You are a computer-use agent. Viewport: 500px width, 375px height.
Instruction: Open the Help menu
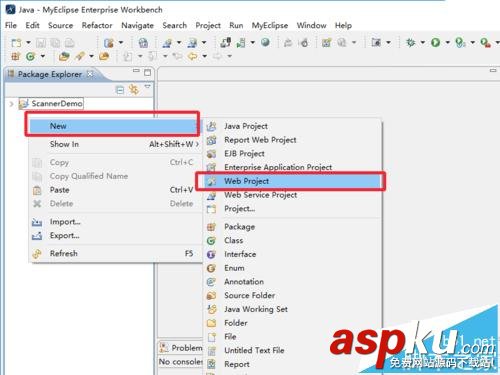coord(343,25)
